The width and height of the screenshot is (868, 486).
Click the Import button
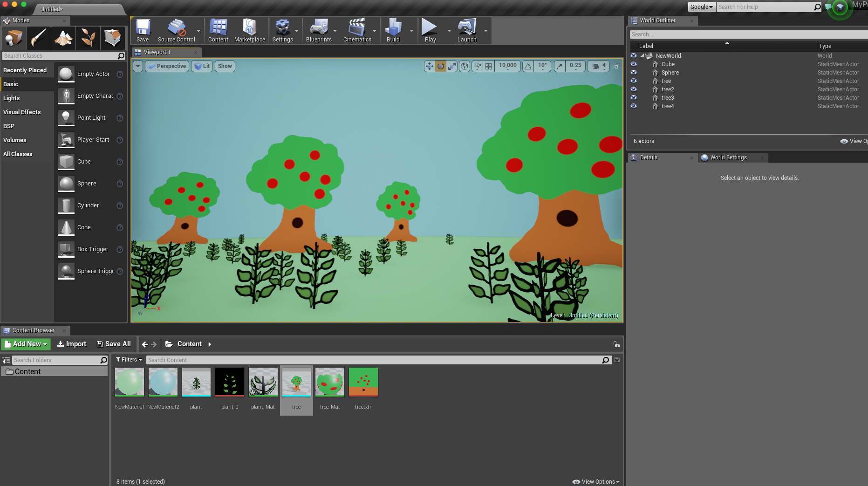click(72, 344)
